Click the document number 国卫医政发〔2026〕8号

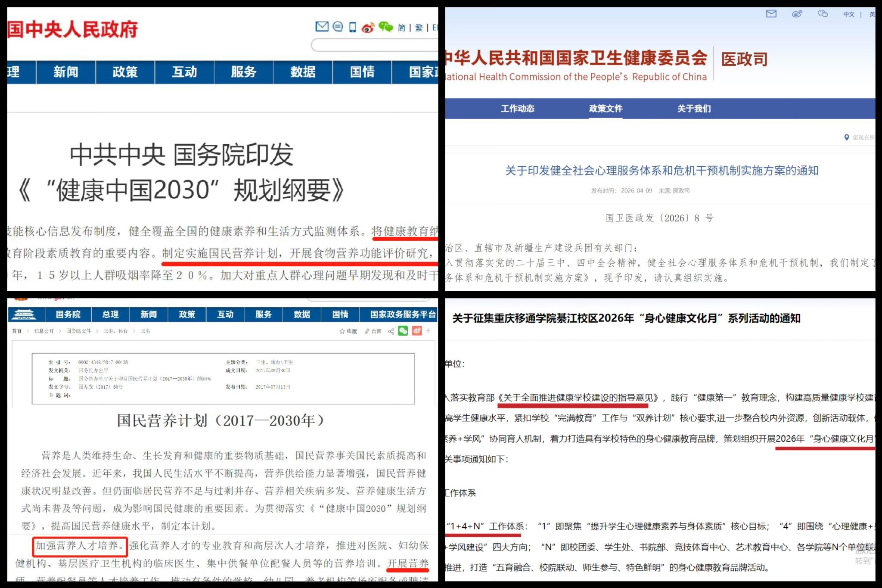[x=660, y=218]
